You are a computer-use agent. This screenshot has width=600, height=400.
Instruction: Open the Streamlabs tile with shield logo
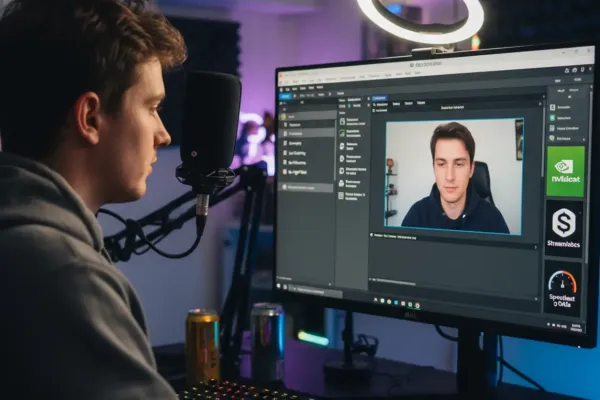coord(564,228)
